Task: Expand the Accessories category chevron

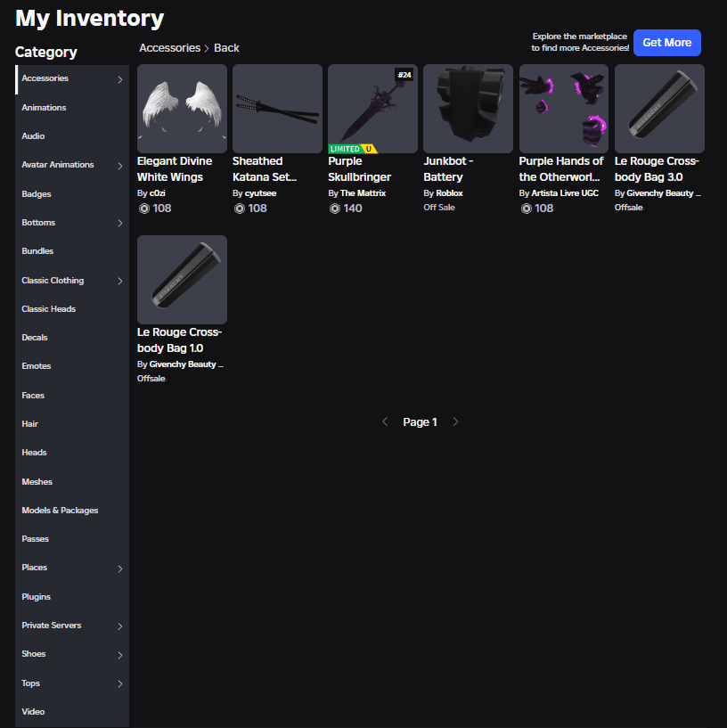Action: [x=120, y=79]
